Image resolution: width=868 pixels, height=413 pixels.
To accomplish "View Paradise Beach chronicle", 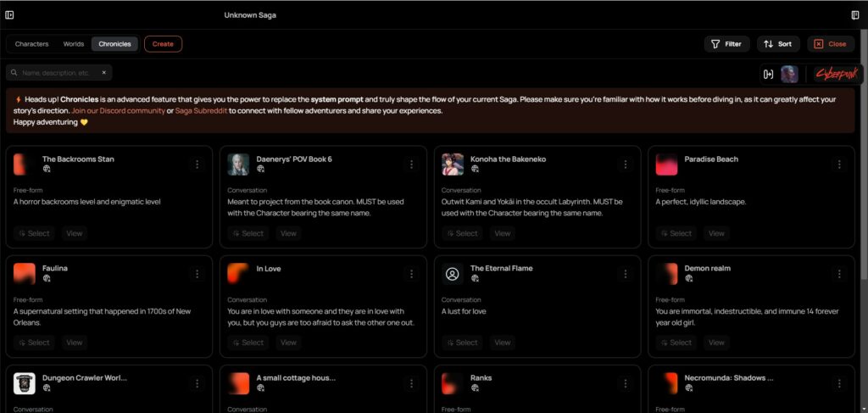I will click(x=716, y=233).
